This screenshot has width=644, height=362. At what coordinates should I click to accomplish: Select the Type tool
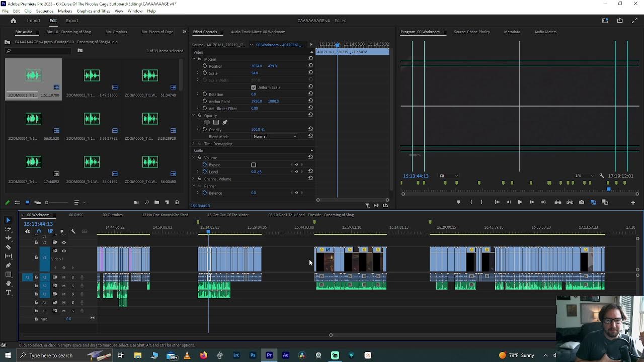pyautogui.click(x=8, y=293)
